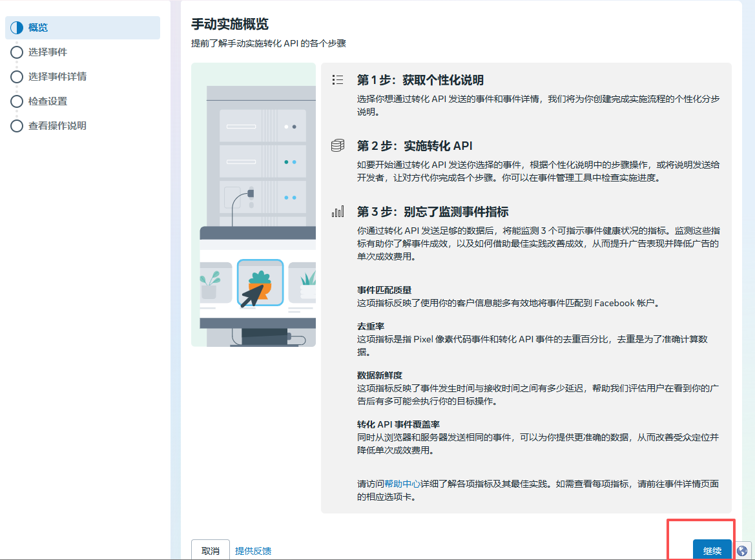Select the 选择事件详情 step circle
755x560 pixels.
17,77
